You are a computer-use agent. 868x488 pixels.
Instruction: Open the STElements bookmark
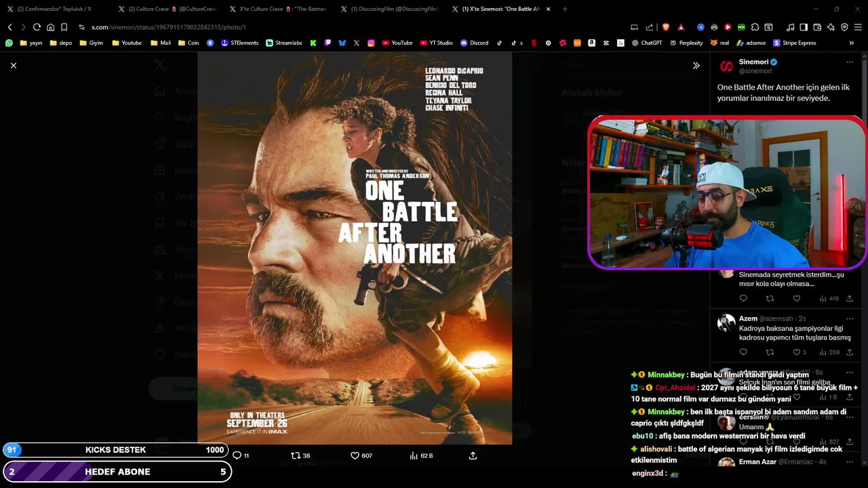pyautogui.click(x=239, y=43)
